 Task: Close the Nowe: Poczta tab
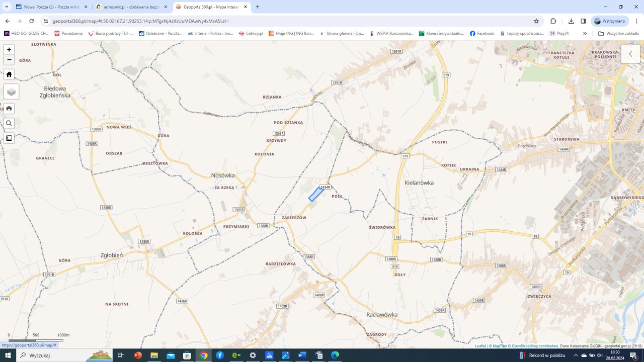point(86,7)
